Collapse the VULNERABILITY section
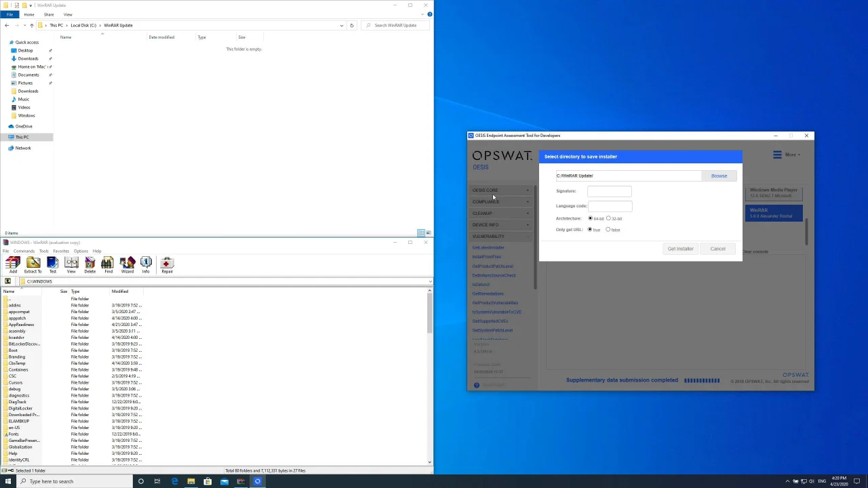The width and height of the screenshot is (868, 488). tap(501, 237)
